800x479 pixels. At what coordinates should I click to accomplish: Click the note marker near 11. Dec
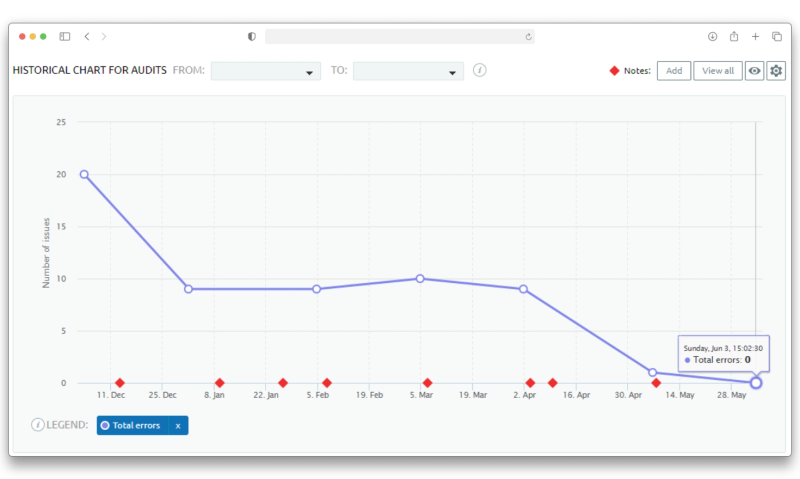(x=119, y=383)
